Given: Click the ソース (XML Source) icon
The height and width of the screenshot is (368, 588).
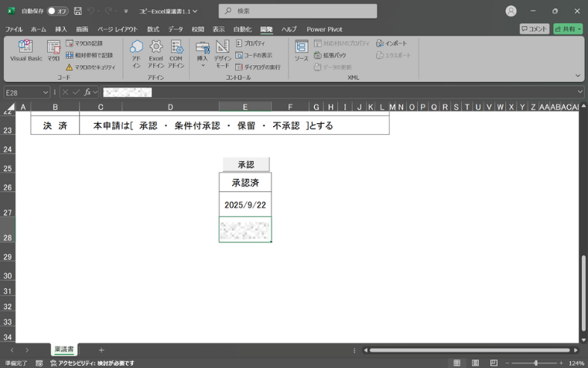Looking at the screenshot, I should 301,51.
